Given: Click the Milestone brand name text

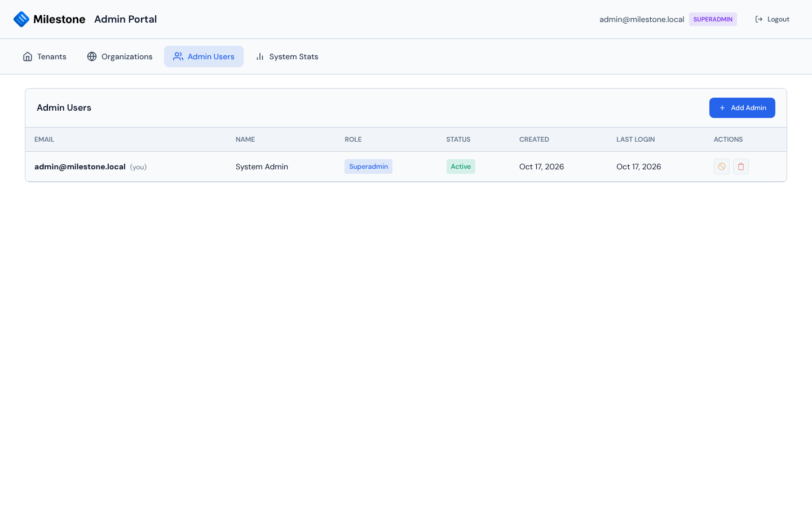Looking at the screenshot, I should click(x=59, y=19).
